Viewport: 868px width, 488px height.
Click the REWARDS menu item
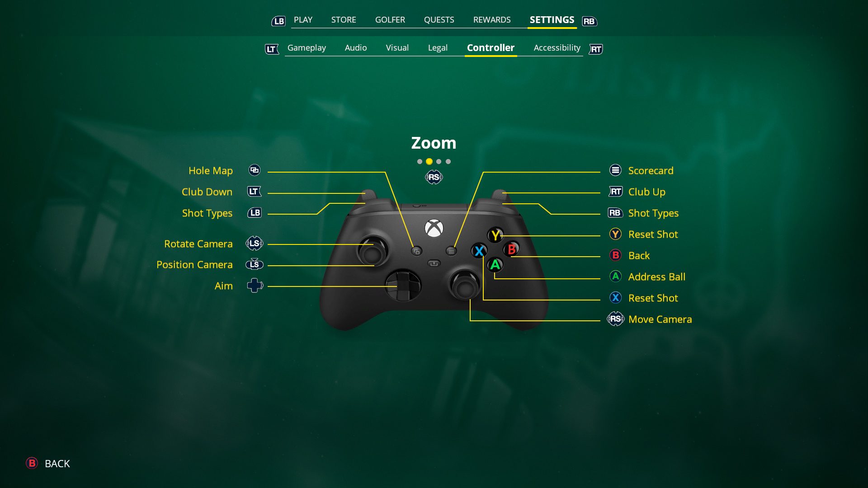[x=491, y=20]
